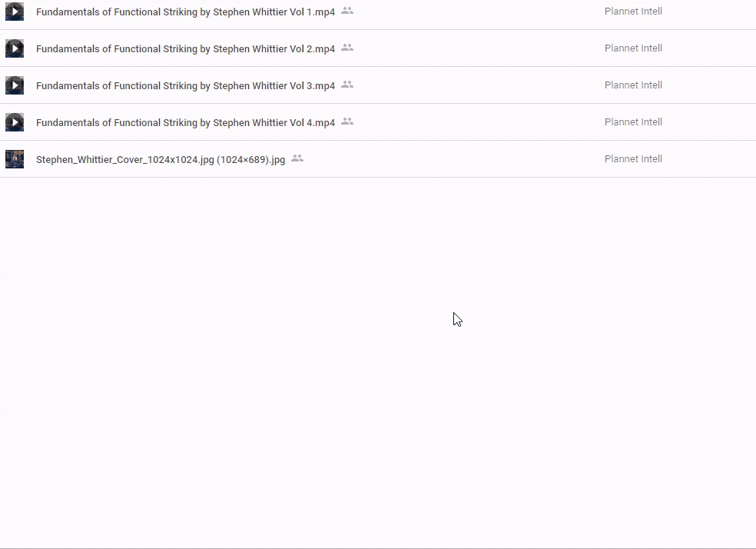Screen dimensions: 756x549
Task: Click the Vol 2 video play thumbnail
Action: point(15,48)
